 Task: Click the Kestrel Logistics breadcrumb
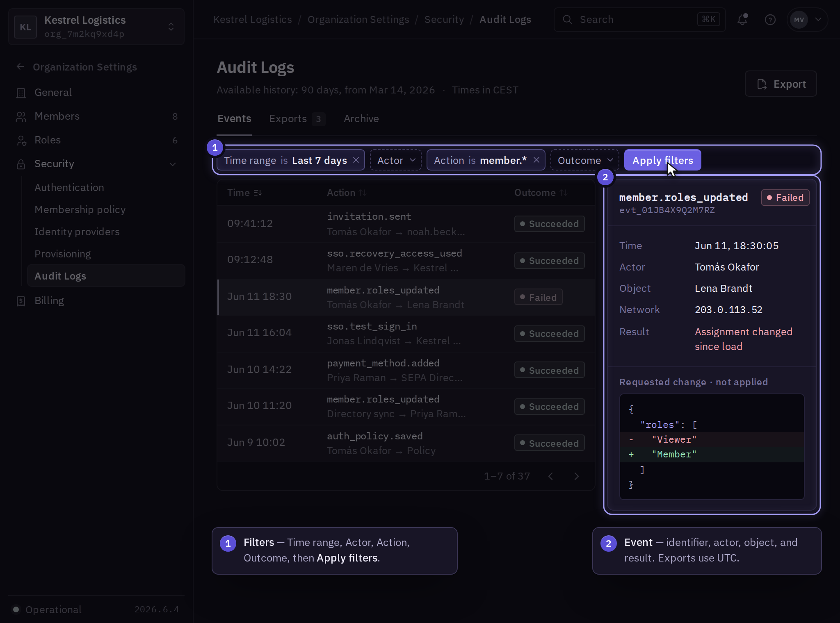point(253,19)
